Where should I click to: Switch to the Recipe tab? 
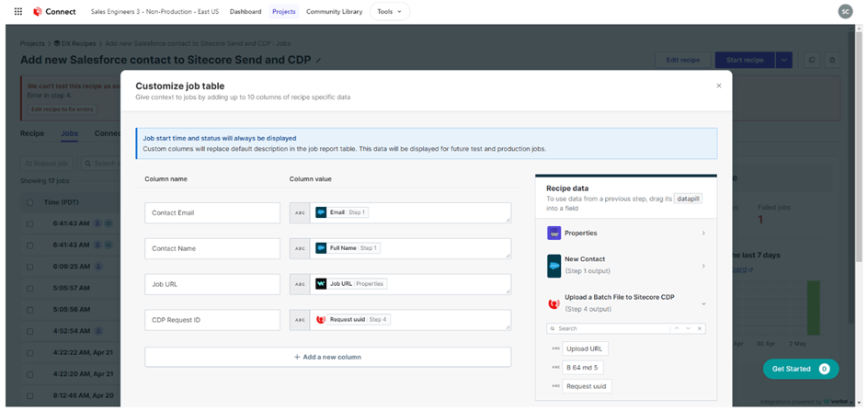coord(32,133)
